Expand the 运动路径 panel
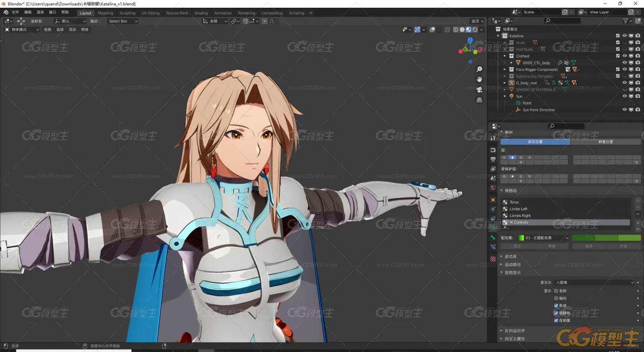 click(512, 265)
